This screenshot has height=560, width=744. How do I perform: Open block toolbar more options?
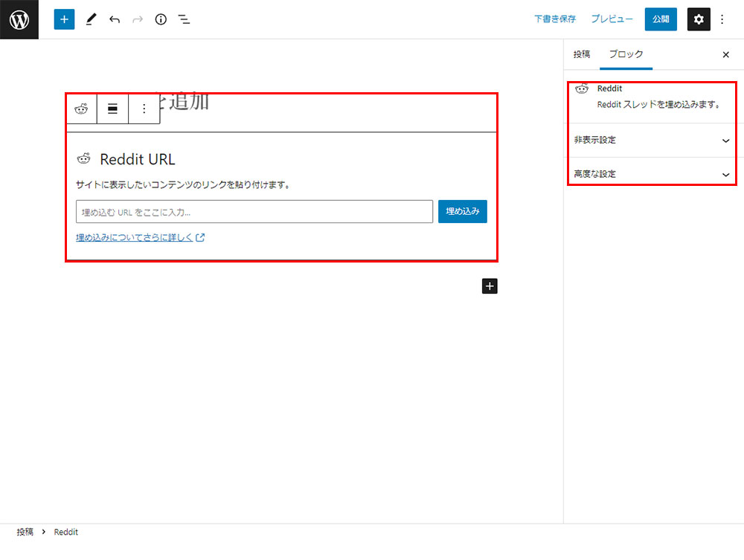coord(144,109)
